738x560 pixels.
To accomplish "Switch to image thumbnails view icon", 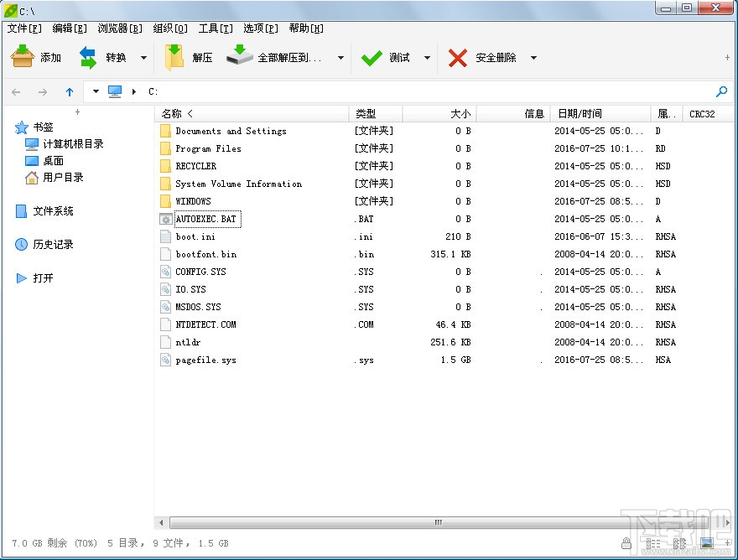I will pos(706,543).
